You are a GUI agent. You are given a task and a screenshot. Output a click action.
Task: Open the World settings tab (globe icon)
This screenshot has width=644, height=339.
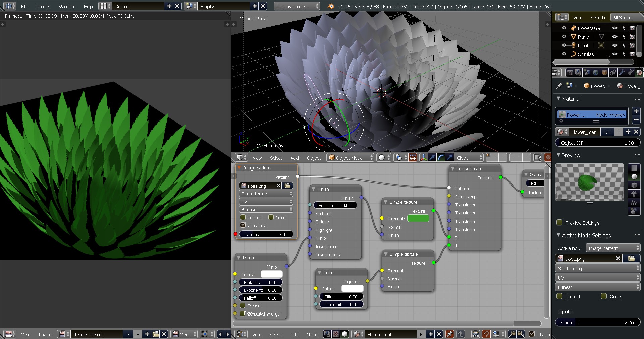(x=596, y=72)
